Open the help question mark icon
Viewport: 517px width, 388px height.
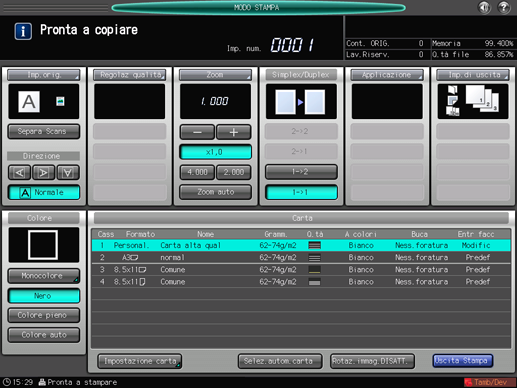503,7
